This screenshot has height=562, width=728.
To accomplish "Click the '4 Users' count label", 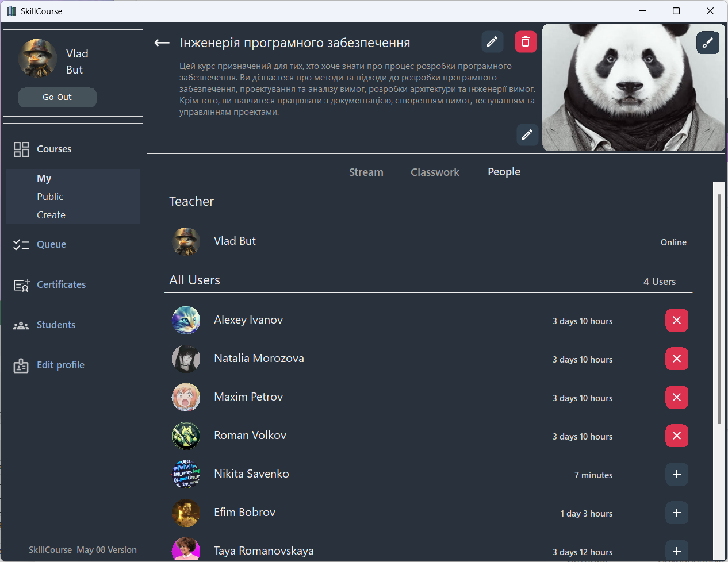I will (x=660, y=282).
